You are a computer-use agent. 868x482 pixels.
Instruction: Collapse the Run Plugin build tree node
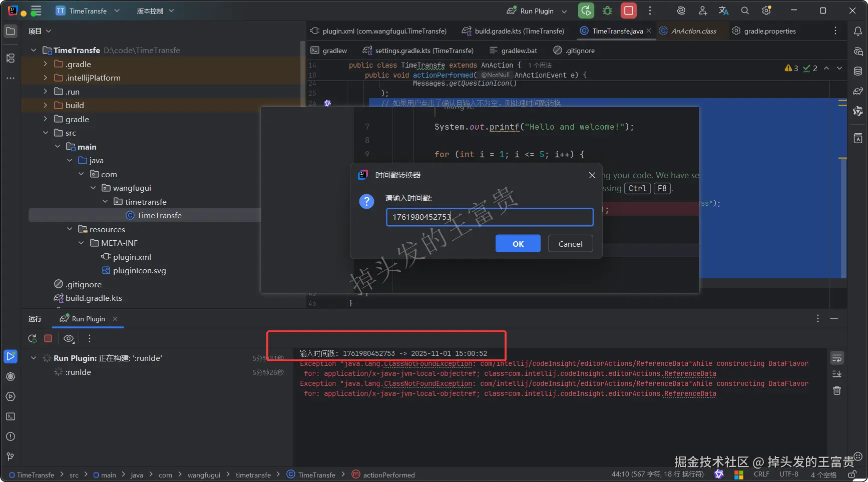pyautogui.click(x=34, y=358)
